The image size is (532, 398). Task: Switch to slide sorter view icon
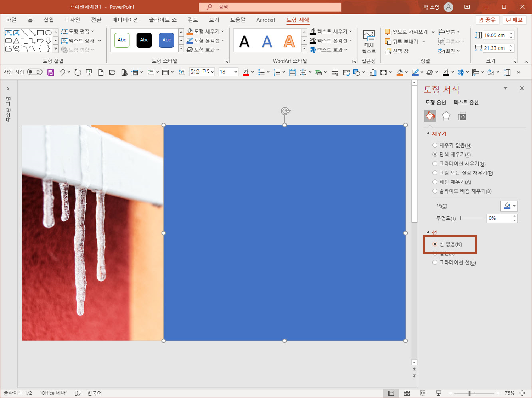(407, 393)
